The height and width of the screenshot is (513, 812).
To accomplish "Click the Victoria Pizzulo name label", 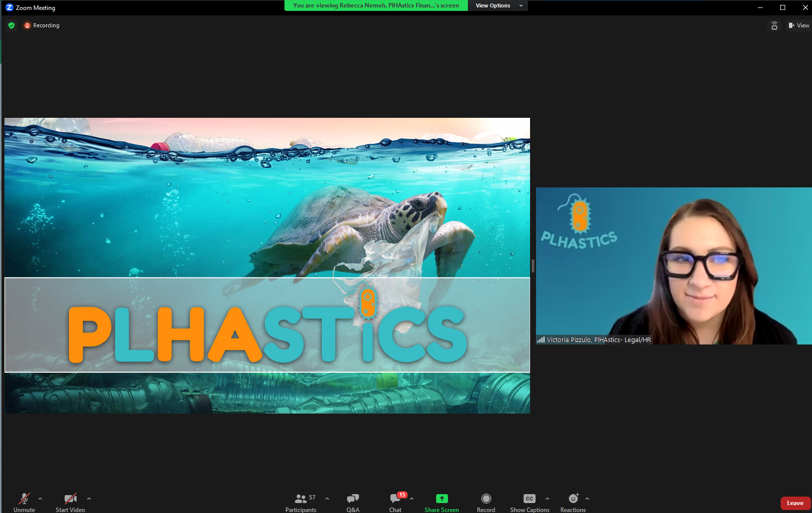I will (x=599, y=340).
